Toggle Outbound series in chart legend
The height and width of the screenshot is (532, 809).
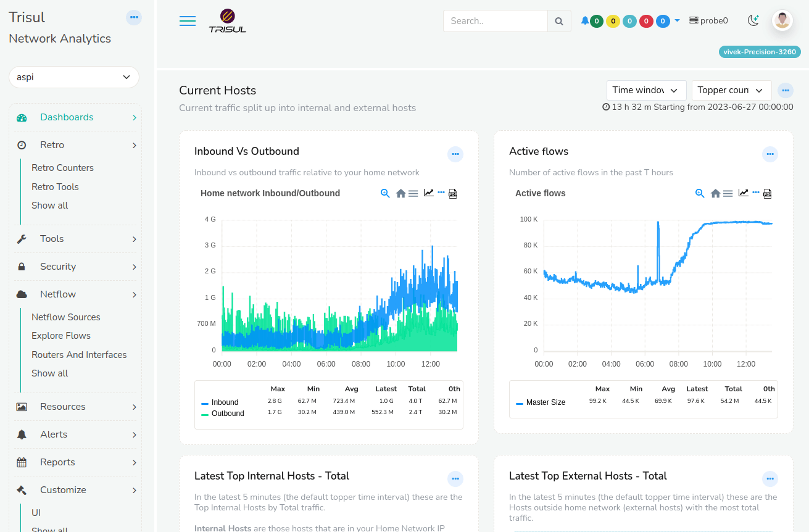point(227,414)
